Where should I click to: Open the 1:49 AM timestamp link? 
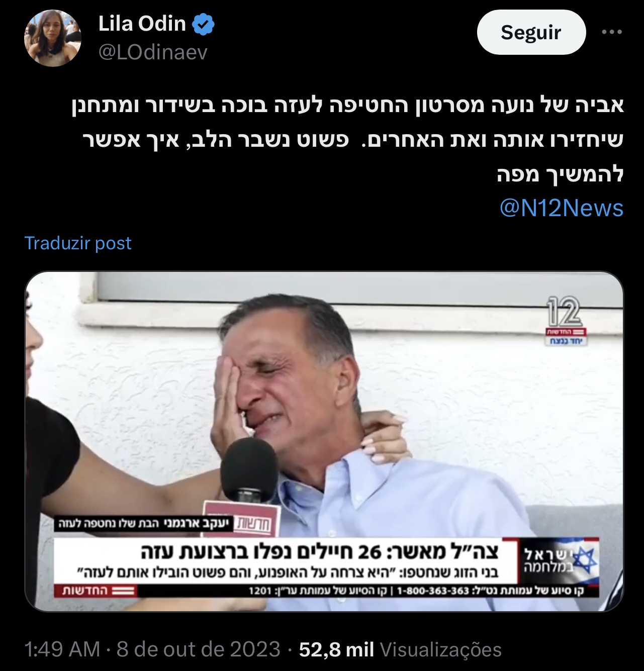[x=62, y=649]
